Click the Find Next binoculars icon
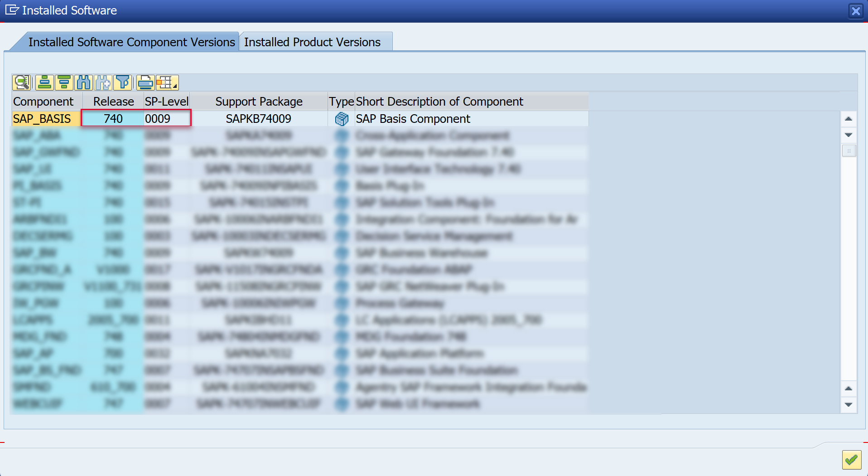This screenshot has height=476, width=868. [103, 83]
